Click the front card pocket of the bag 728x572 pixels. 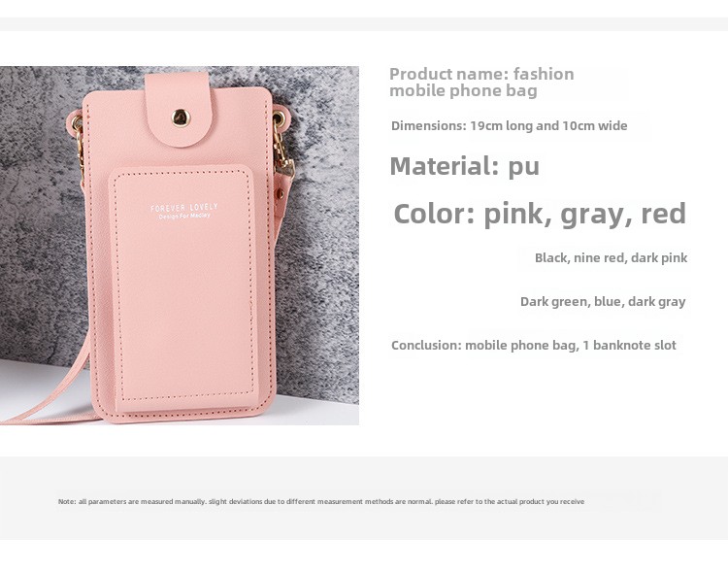183,286
